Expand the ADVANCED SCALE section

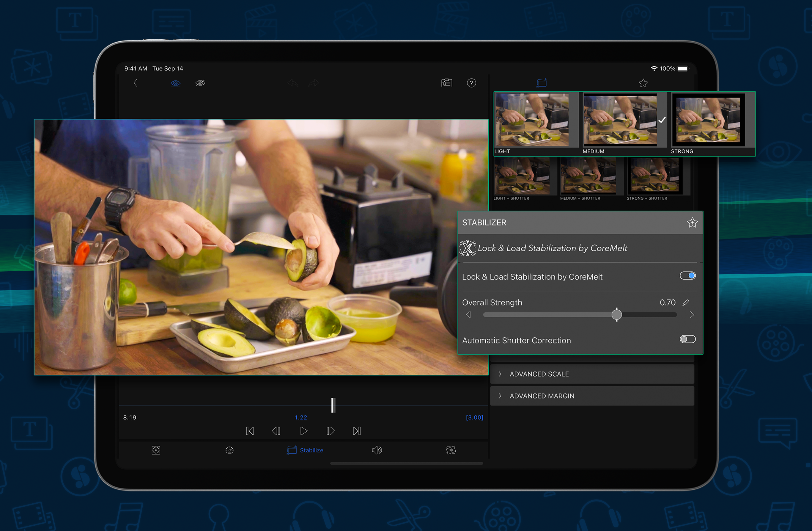(x=592, y=374)
